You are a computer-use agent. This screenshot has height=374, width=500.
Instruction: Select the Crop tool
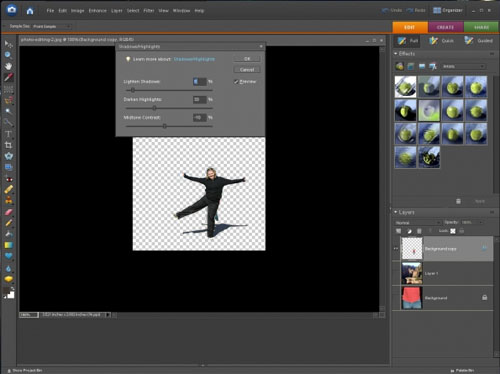[x=9, y=145]
